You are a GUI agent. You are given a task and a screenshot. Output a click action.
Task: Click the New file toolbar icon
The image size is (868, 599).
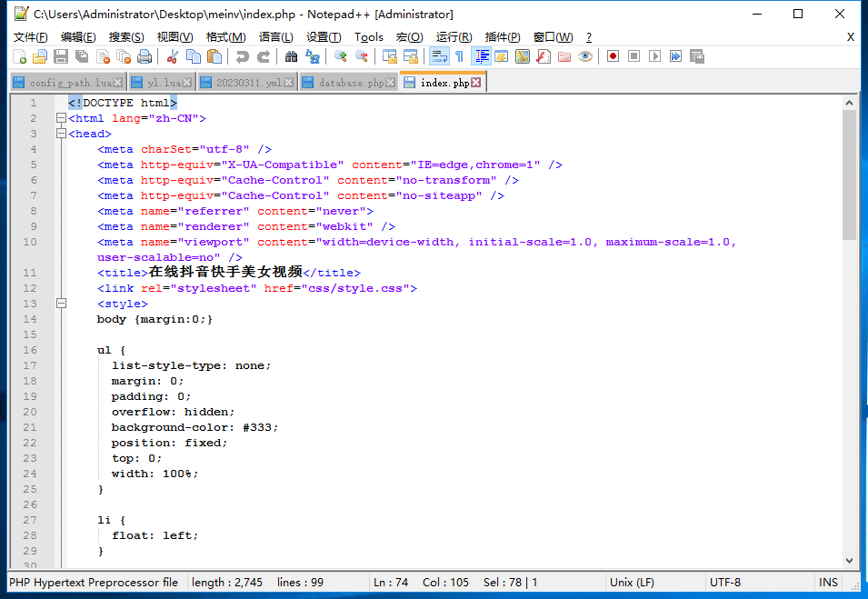tap(19, 56)
